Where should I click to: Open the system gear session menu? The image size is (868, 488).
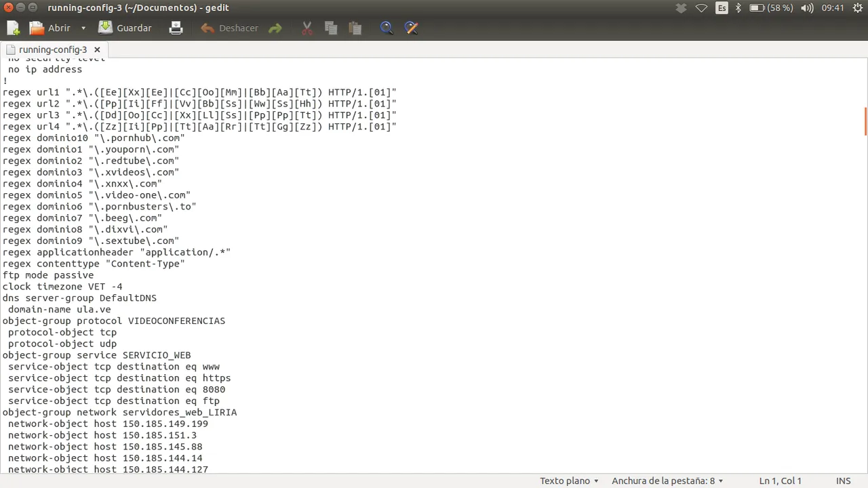tap(857, 8)
